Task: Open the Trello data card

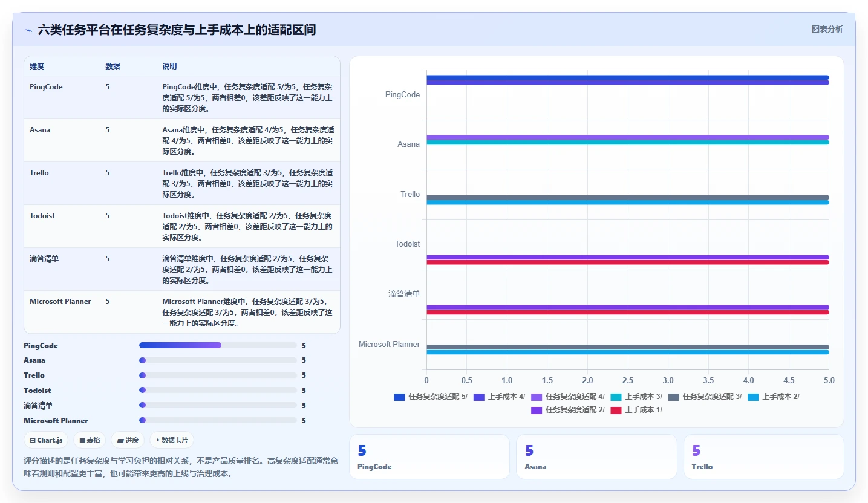Action: coord(763,457)
